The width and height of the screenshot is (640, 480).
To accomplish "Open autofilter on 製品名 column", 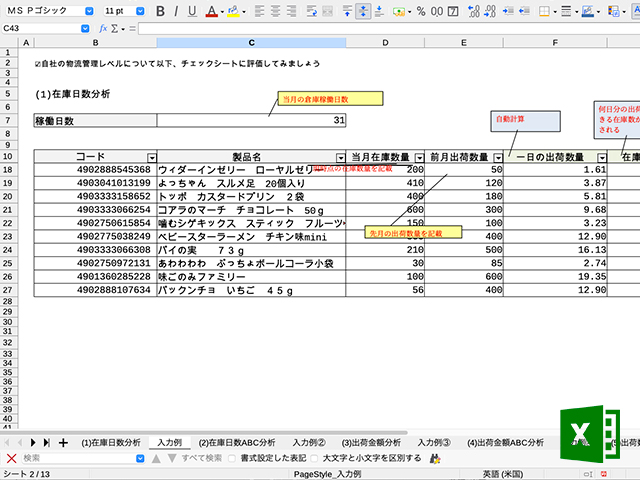I will coord(340,158).
